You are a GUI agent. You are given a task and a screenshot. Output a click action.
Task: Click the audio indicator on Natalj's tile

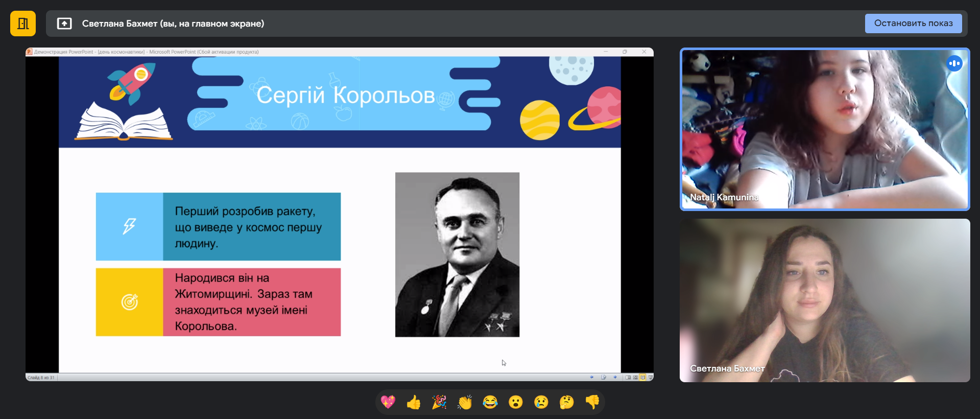(x=954, y=63)
